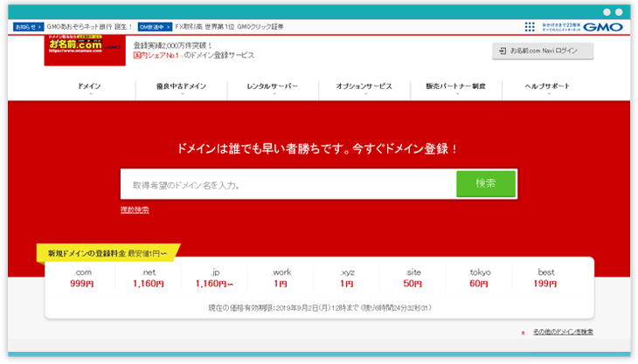
Task: Open the ヘルプサポート menu
Action: [547, 86]
